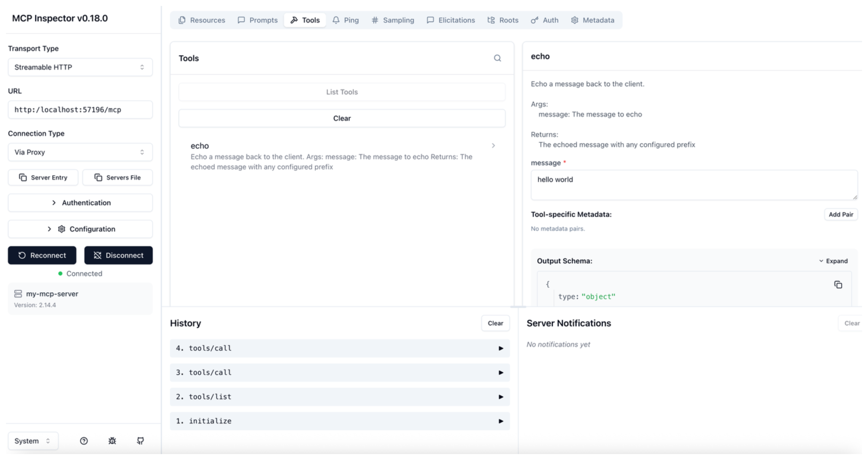Expand the Authentication section
The width and height of the screenshot is (868, 460).
80,203
